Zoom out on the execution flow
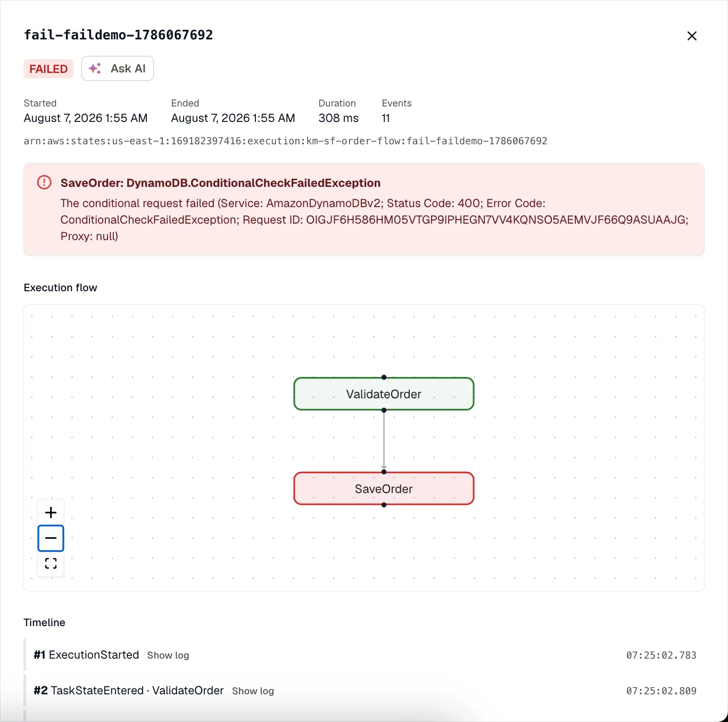 pyautogui.click(x=51, y=538)
